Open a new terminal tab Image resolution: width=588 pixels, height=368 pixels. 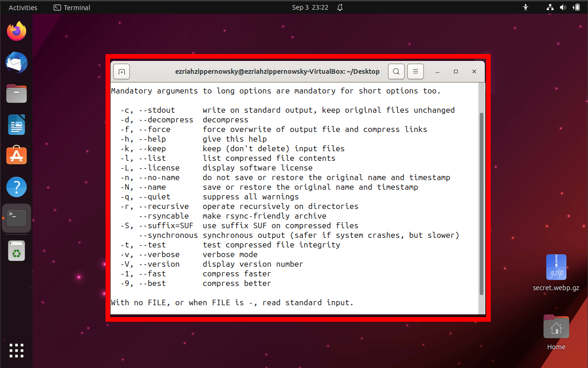pyautogui.click(x=121, y=71)
